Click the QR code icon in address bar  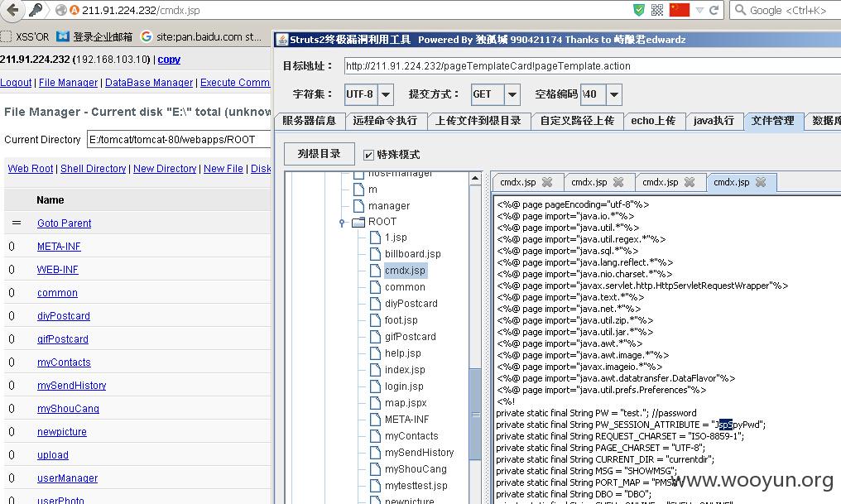657,10
